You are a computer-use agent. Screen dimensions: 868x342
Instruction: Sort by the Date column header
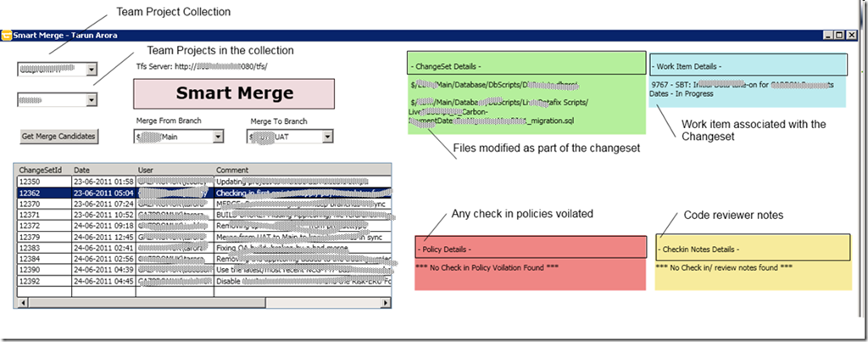point(102,170)
